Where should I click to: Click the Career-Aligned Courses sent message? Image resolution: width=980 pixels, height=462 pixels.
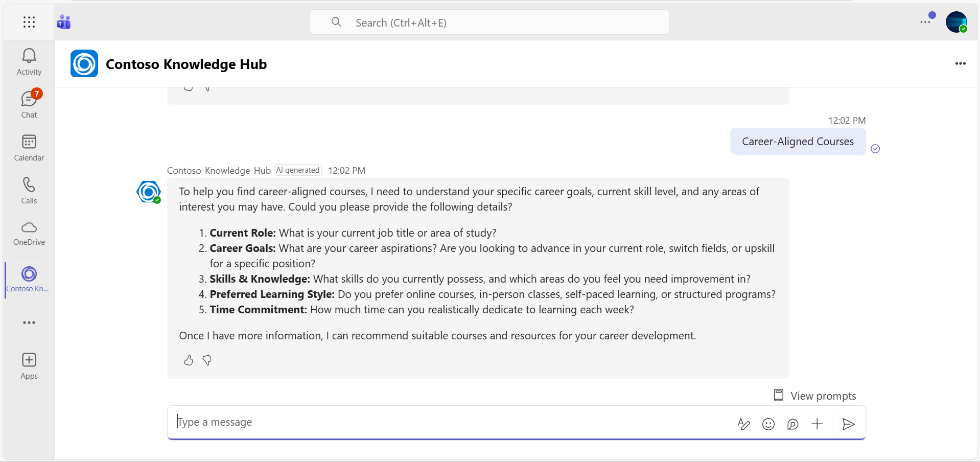798,142
